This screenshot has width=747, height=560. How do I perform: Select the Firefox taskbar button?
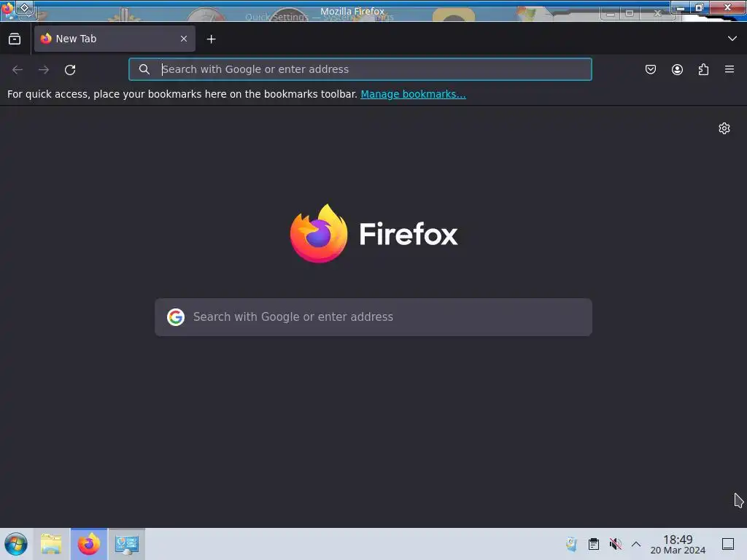point(89,544)
